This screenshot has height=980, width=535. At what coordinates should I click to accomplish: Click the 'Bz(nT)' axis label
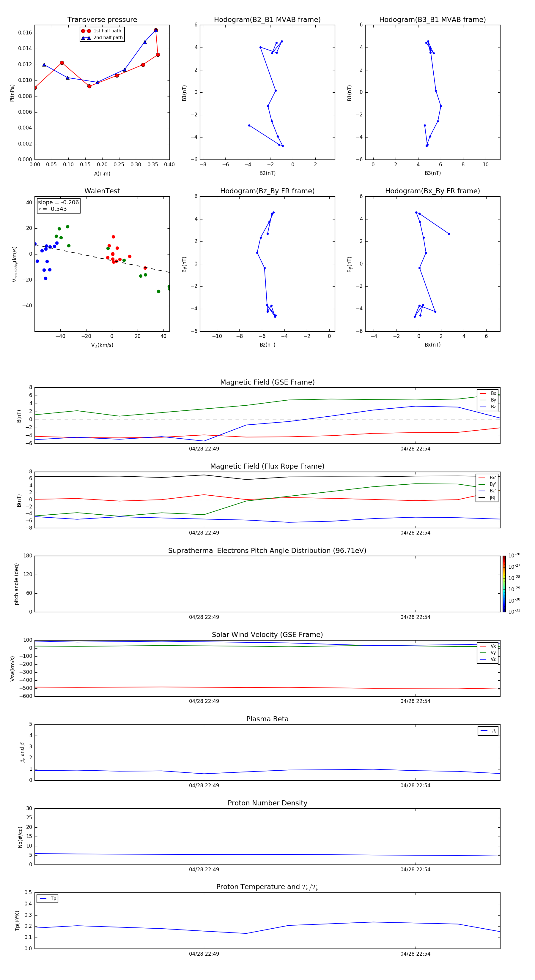[267, 345]
